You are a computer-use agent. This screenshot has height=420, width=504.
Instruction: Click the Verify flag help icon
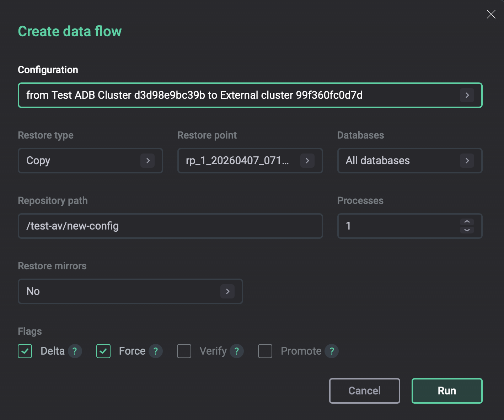236,351
